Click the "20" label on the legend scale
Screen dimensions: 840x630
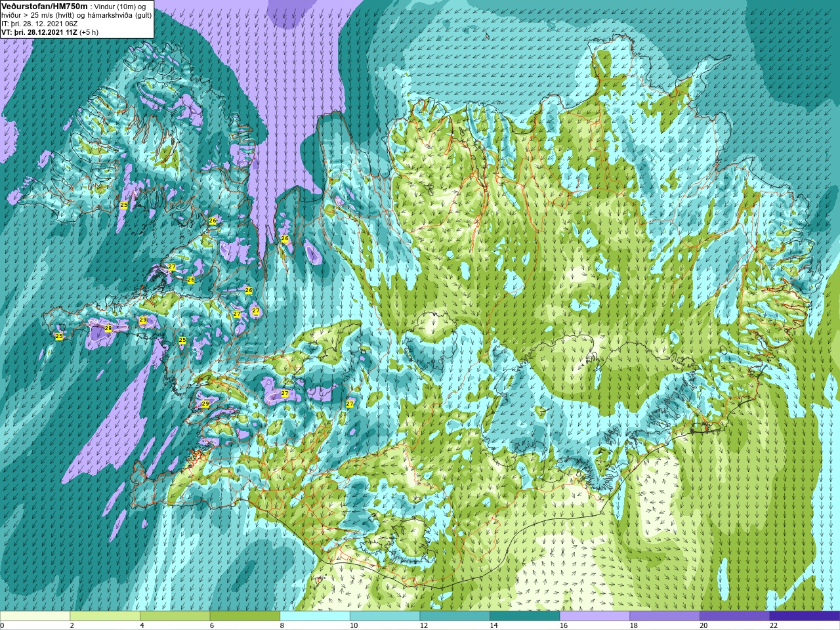704,625
